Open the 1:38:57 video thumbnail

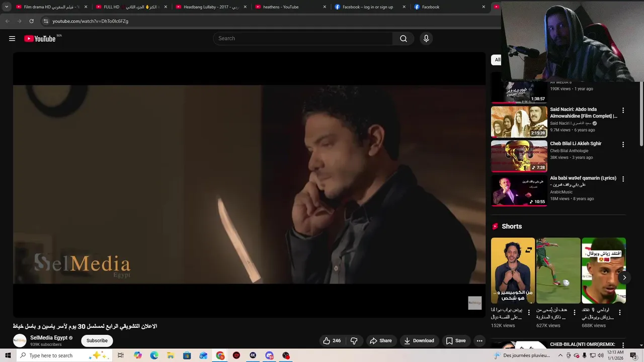[x=519, y=92]
